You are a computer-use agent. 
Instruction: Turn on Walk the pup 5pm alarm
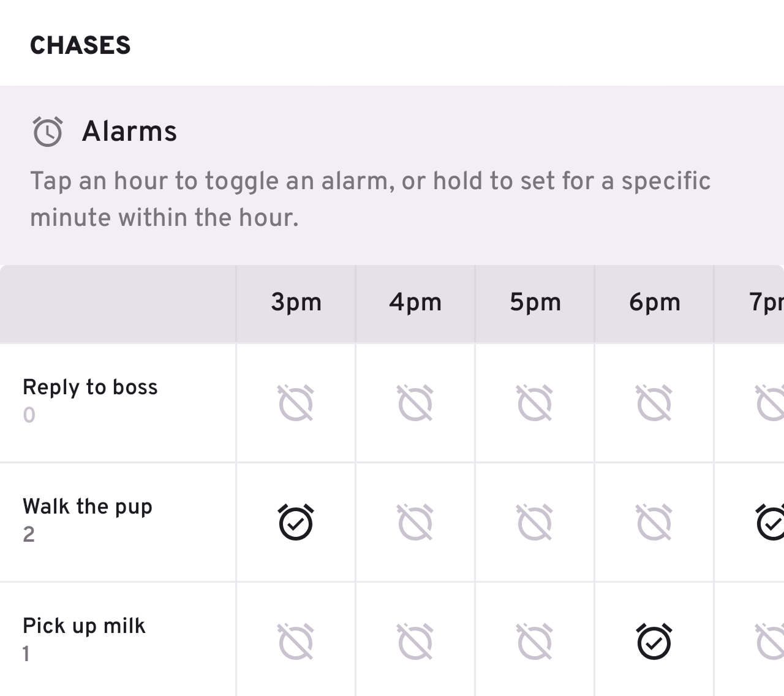coord(535,522)
